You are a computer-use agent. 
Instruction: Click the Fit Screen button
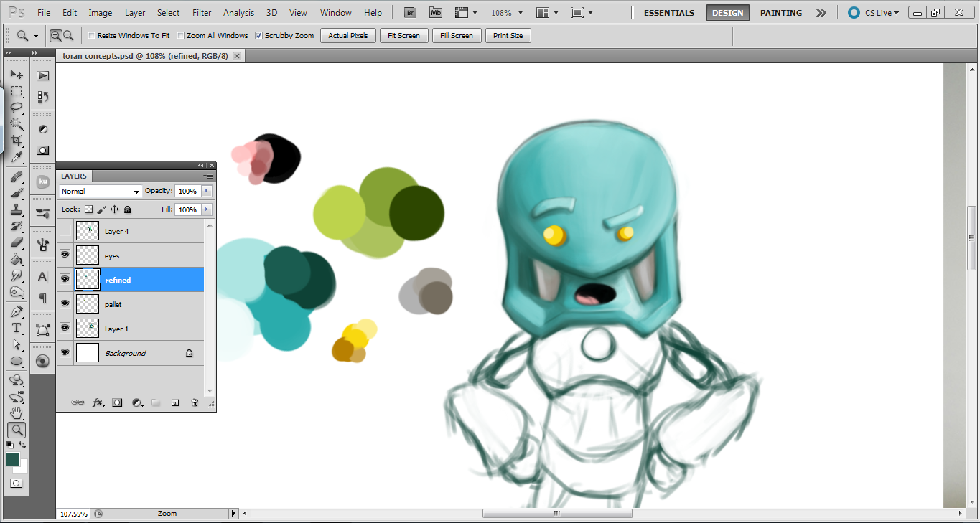(x=403, y=36)
